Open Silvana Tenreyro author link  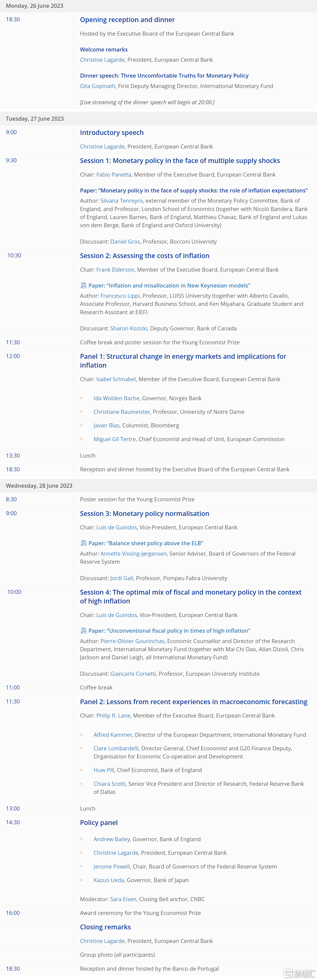(121, 201)
